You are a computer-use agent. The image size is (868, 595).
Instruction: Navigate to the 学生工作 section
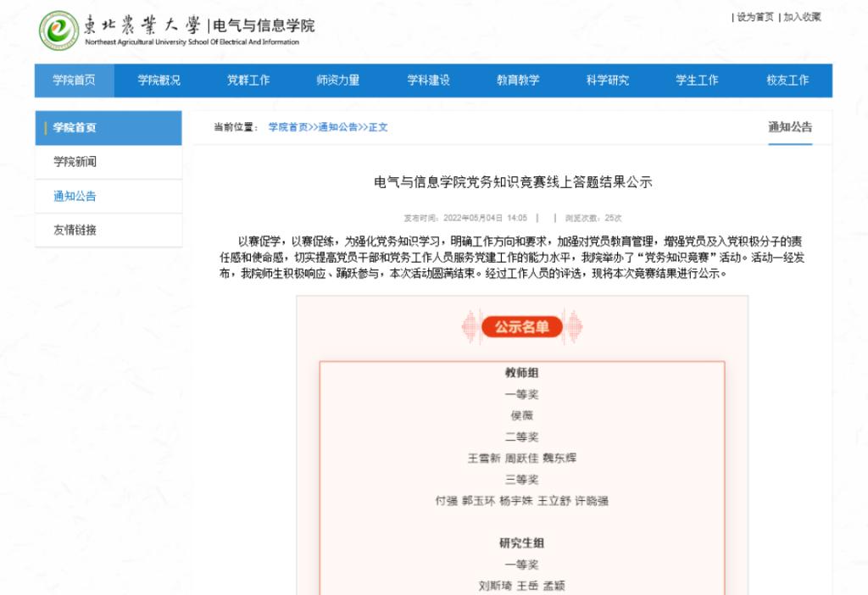tap(697, 81)
